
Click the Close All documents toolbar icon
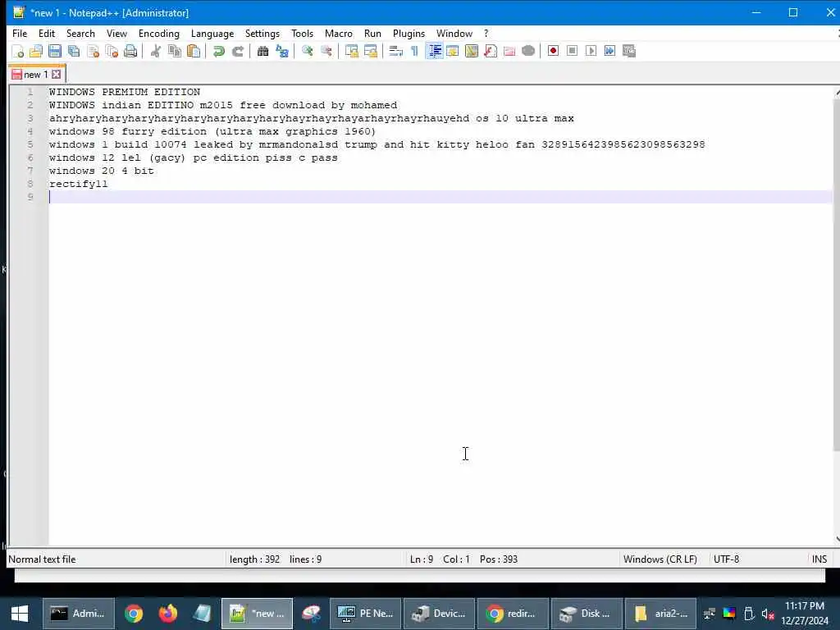tap(112, 51)
